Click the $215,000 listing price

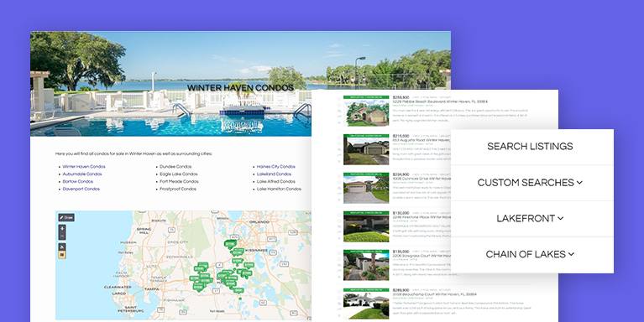coord(401,136)
